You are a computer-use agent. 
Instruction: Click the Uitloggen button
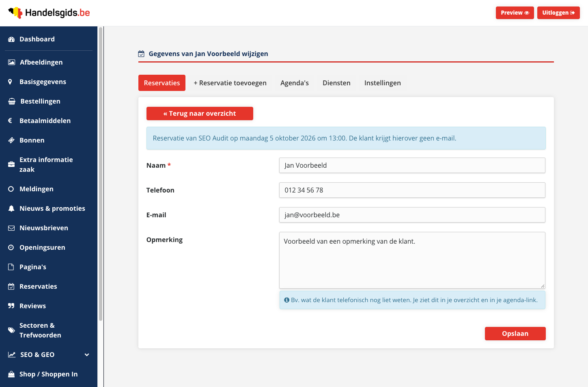(x=558, y=13)
